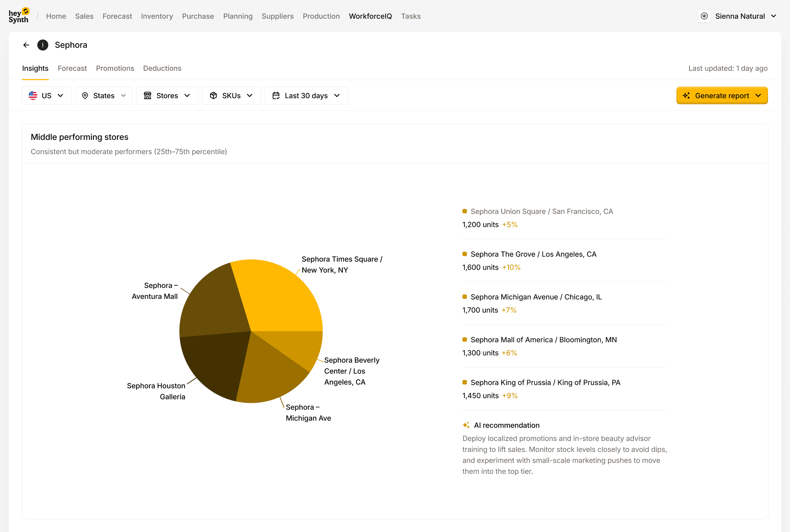Open the Deductions section
Screen dimensions: 790x532
162,68
